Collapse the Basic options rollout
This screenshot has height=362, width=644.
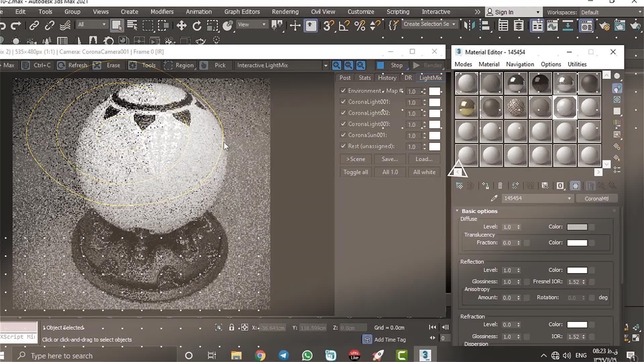coord(479,211)
